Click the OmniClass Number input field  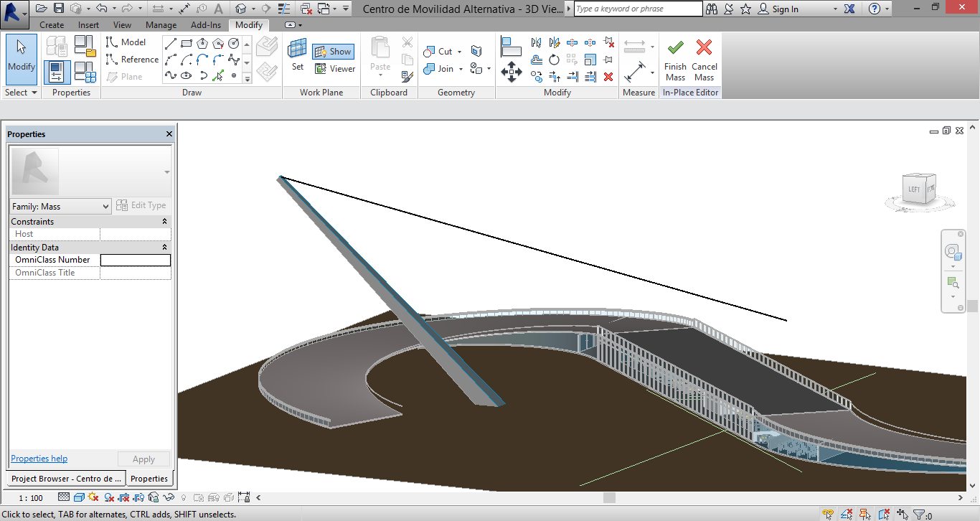point(135,260)
